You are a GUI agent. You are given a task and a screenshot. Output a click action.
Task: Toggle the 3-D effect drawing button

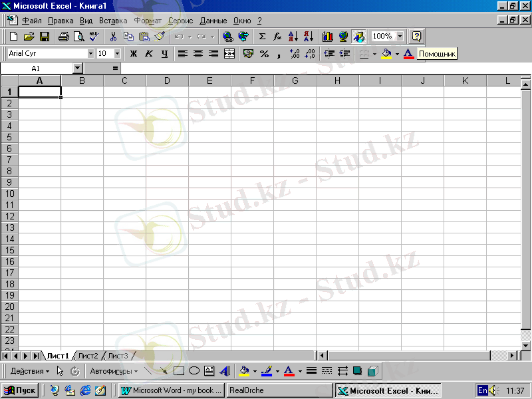click(372, 371)
